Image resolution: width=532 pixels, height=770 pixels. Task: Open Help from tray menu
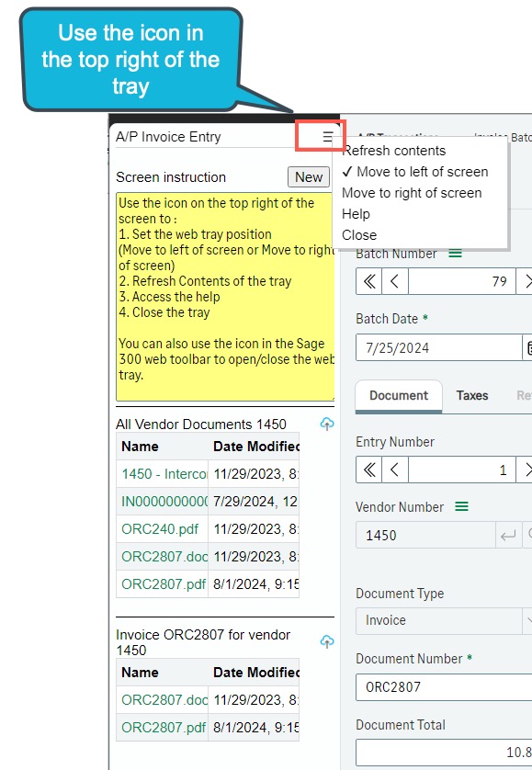pos(356,214)
